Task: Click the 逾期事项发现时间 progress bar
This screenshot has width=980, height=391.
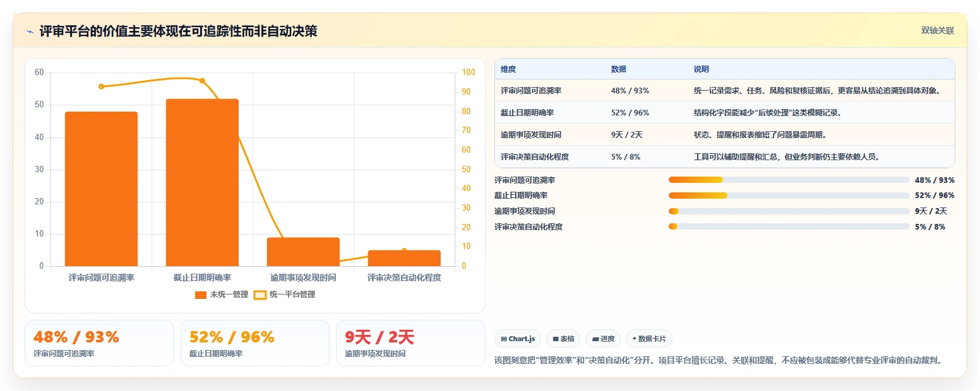Action: [x=789, y=211]
